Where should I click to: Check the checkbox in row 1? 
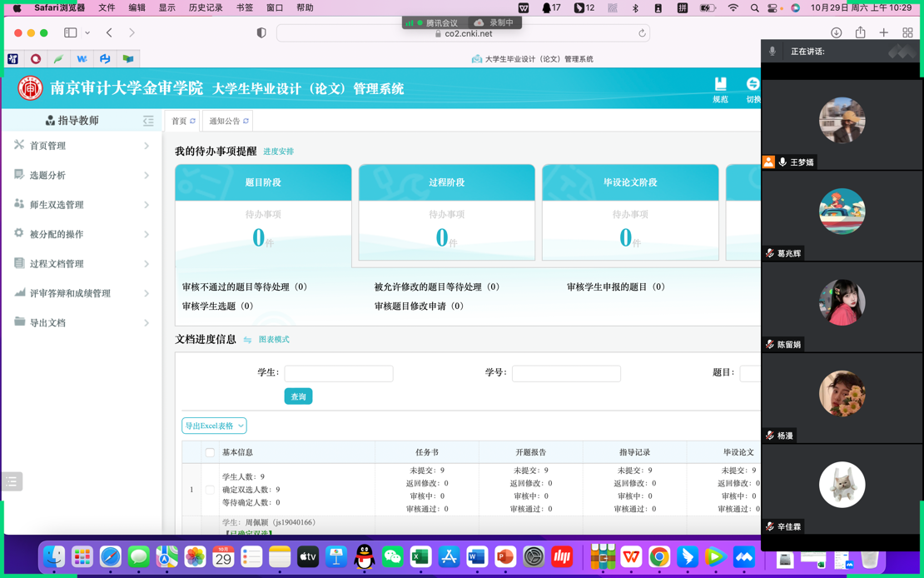pos(210,490)
